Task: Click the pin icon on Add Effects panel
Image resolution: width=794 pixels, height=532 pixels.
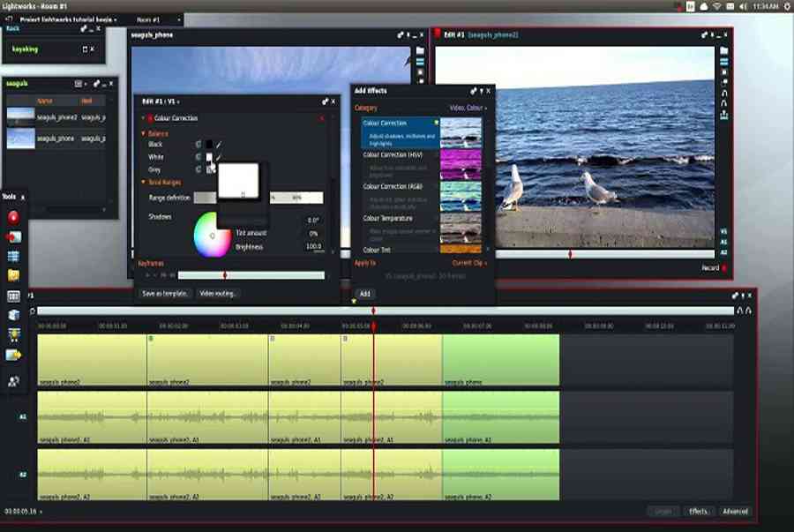Action: 474,91
